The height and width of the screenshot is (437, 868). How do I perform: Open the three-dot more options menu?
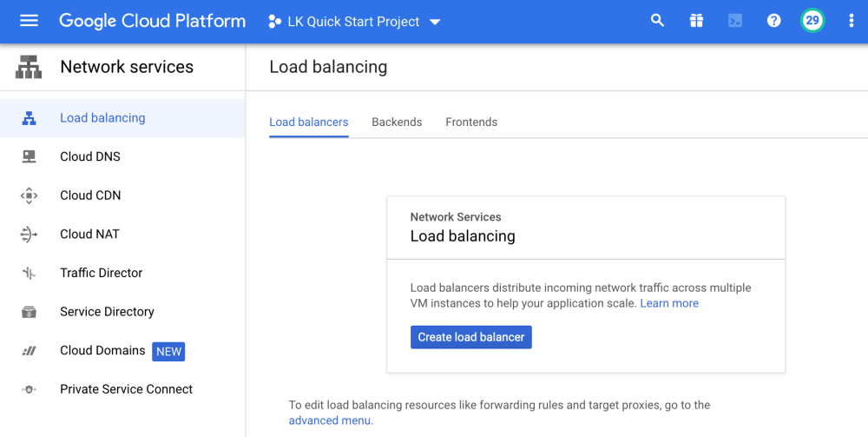851,21
